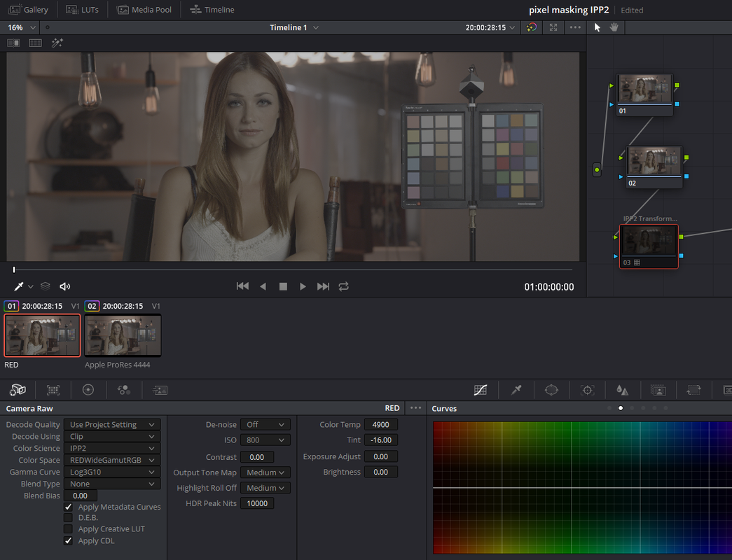This screenshot has width=732, height=560.
Task: Toggle the image wipe view
Action: pos(13,43)
